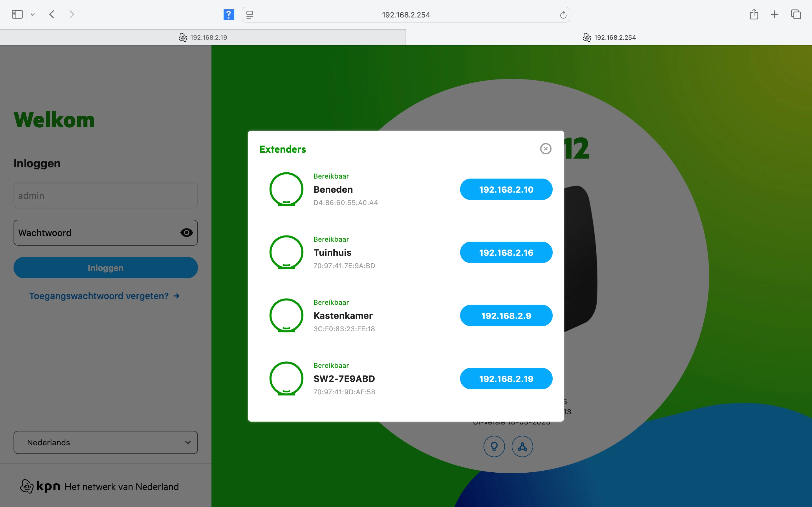The height and width of the screenshot is (507, 812).
Task: Open the sidebar options chevron
Action: click(x=32, y=14)
